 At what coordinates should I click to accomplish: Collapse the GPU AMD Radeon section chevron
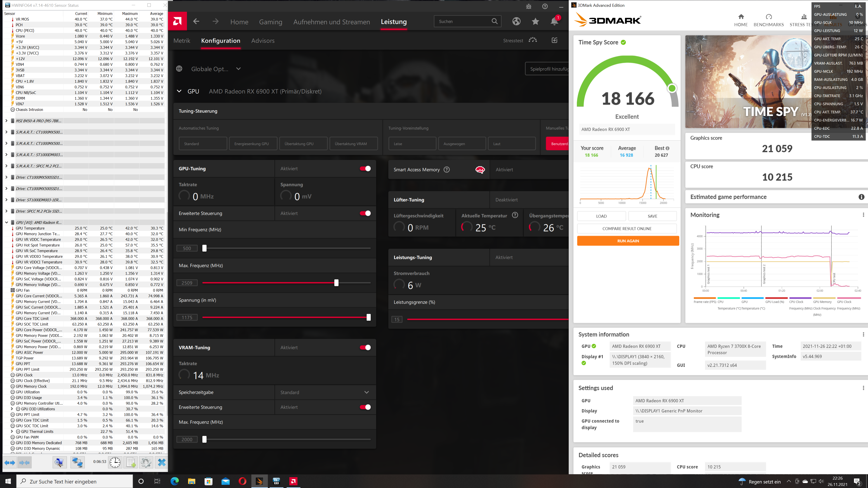[179, 91]
